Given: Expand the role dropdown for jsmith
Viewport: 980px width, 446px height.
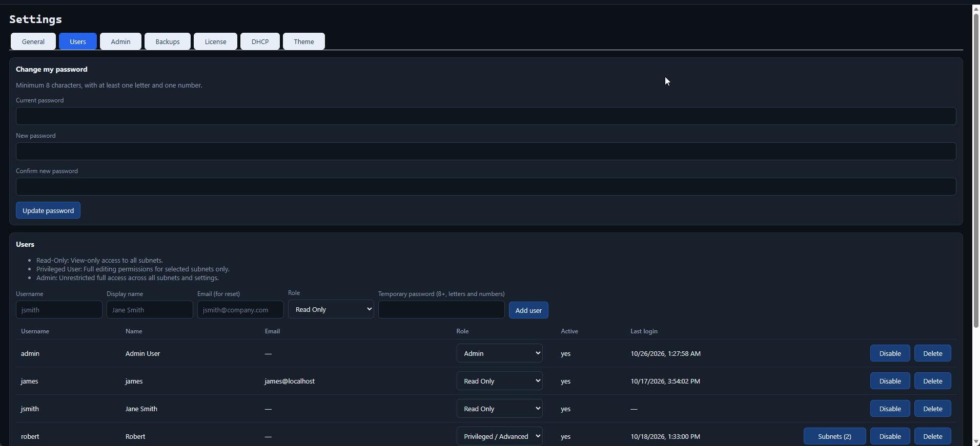Looking at the screenshot, I should click(500, 409).
